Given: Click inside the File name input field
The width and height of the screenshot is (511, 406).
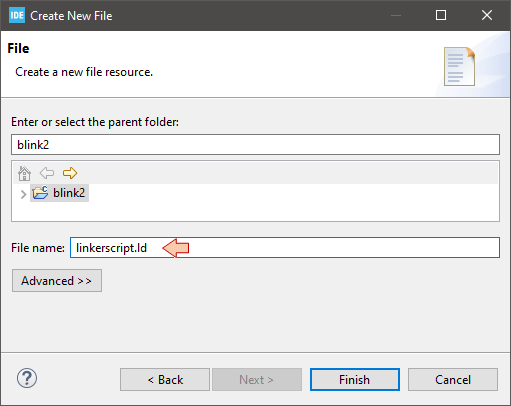Looking at the screenshot, I should [x=285, y=248].
